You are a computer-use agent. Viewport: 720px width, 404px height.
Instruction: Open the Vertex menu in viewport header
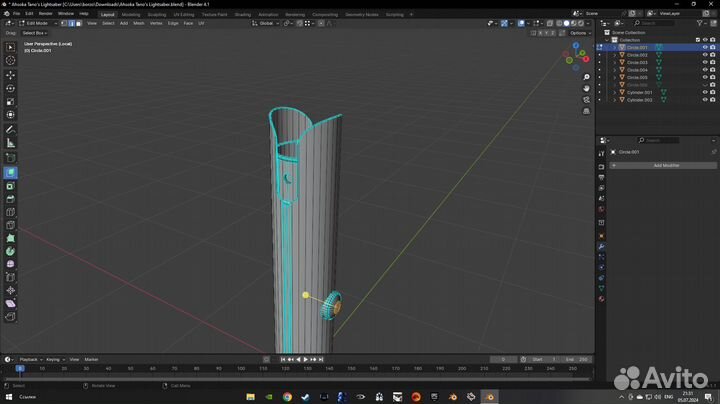tap(156, 23)
